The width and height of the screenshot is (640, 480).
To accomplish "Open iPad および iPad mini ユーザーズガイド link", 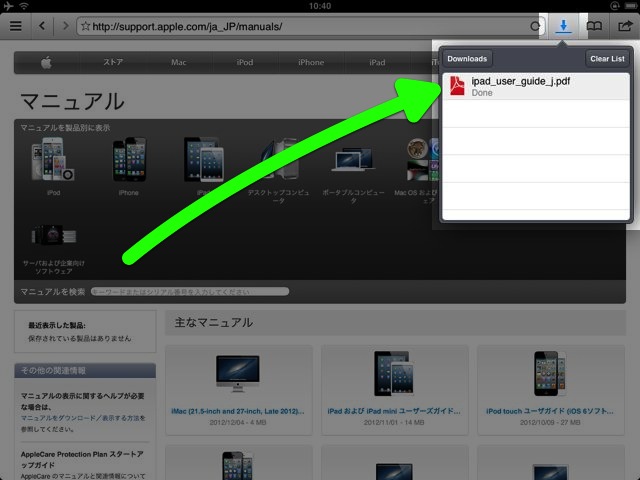I will click(394, 411).
